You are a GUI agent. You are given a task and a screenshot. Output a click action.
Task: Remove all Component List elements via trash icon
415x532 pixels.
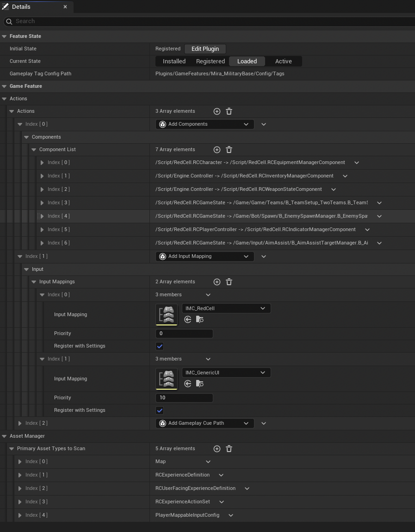[229, 150]
